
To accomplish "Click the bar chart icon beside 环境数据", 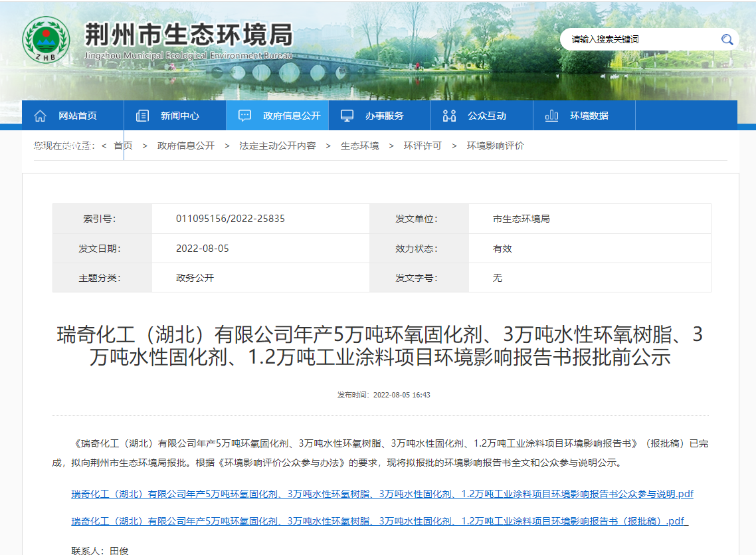I will pyautogui.click(x=551, y=116).
